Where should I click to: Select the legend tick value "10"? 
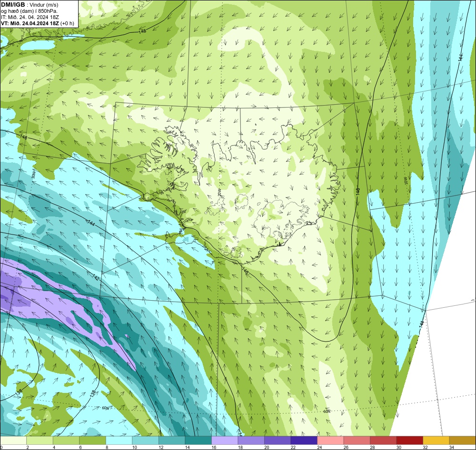click(135, 447)
